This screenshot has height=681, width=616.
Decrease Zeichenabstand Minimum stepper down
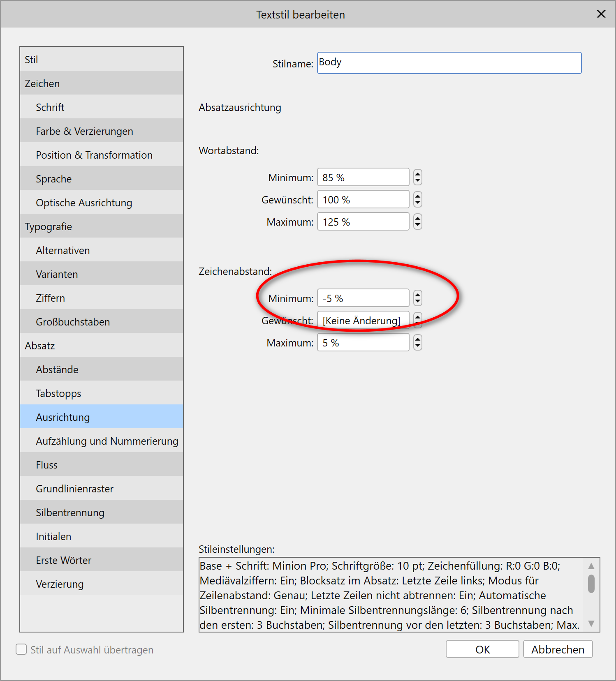pyautogui.click(x=418, y=302)
